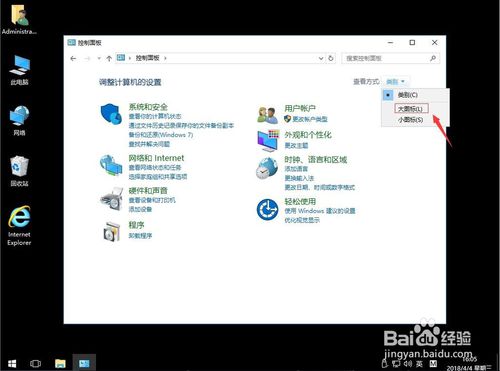Click 查看设备和打印机 link
The height and width of the screenshot is (371, 500).
click(x=152, y=200)
